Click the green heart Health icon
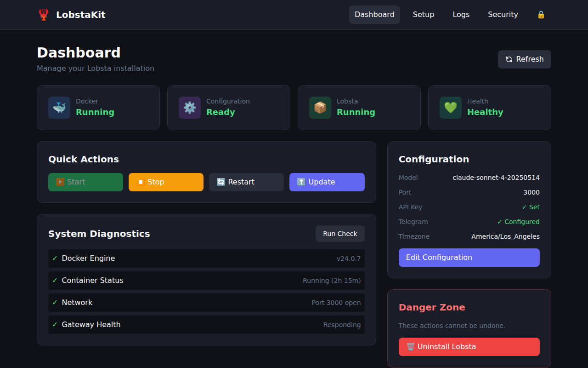Screen dimensions: 588x368 pyautogui.click(x=450, y=107)
